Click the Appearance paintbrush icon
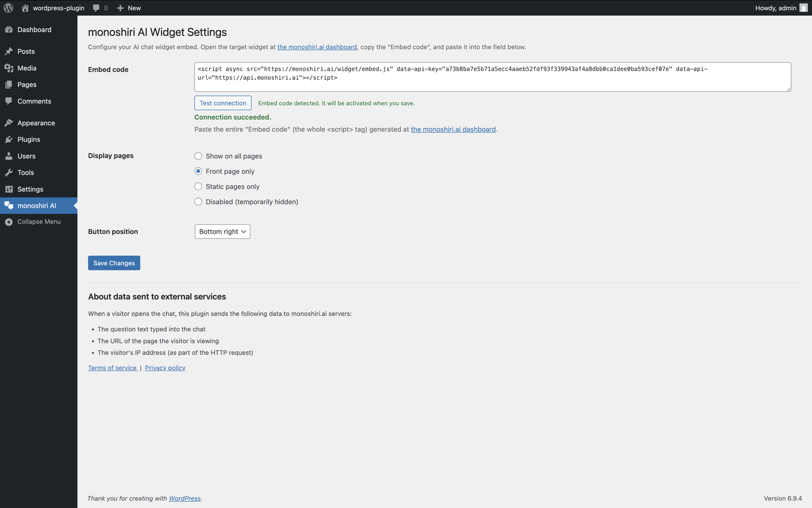 (9, 123)
